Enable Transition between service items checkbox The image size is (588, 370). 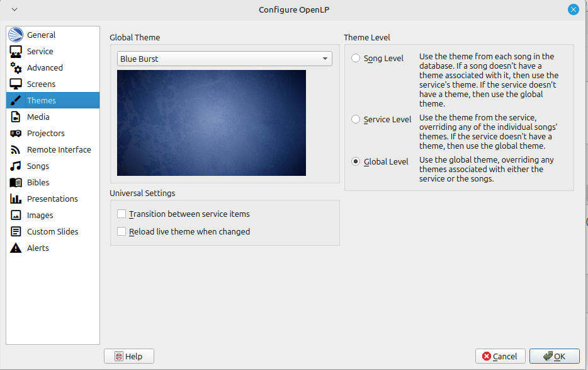122,214
